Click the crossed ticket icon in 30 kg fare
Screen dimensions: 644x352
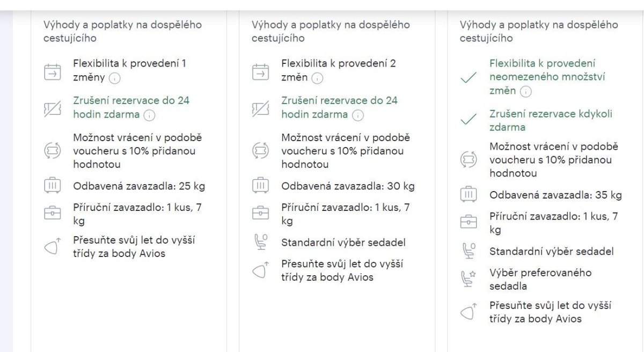pyautogui.click(x=260, y=108)
